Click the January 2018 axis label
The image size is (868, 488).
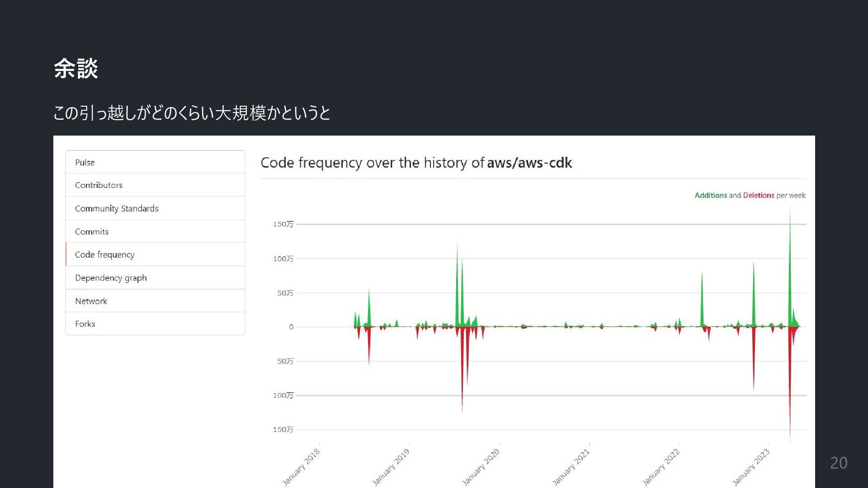coord(301,467)
